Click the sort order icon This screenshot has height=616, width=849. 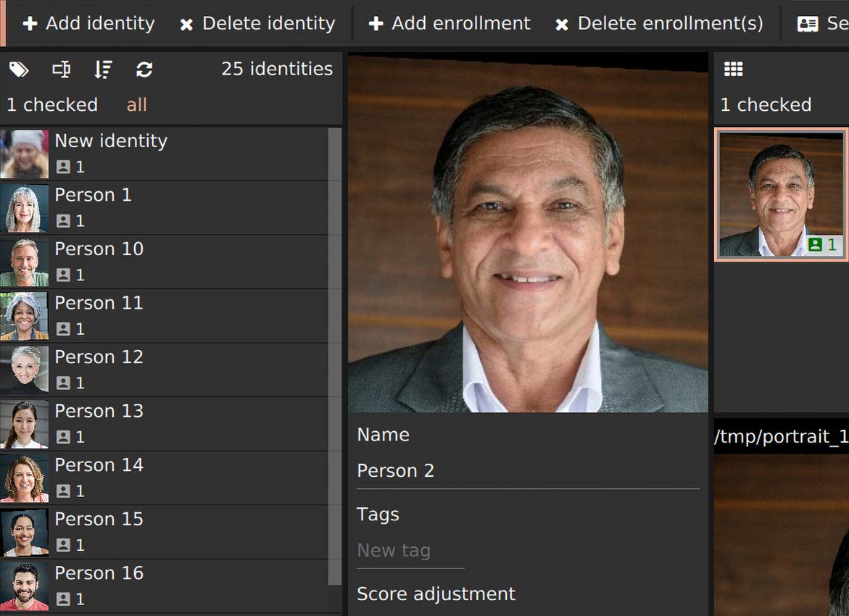point(103,70)
